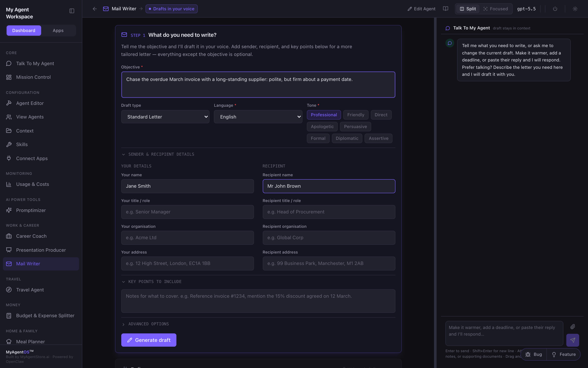Click the Agent Editor hammer icon
This screenshot has width=588, height=368.
(x=9, y=103)
